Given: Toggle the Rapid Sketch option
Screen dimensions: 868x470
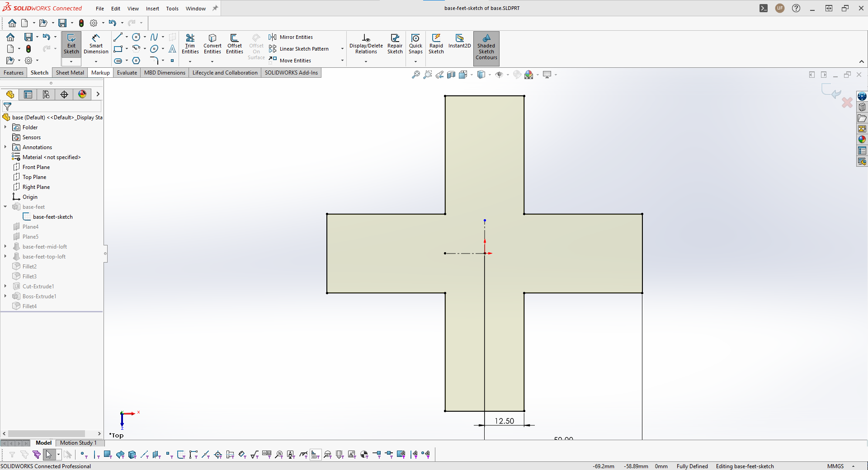Looking at the screenshot, I should [x=436, y=44].
